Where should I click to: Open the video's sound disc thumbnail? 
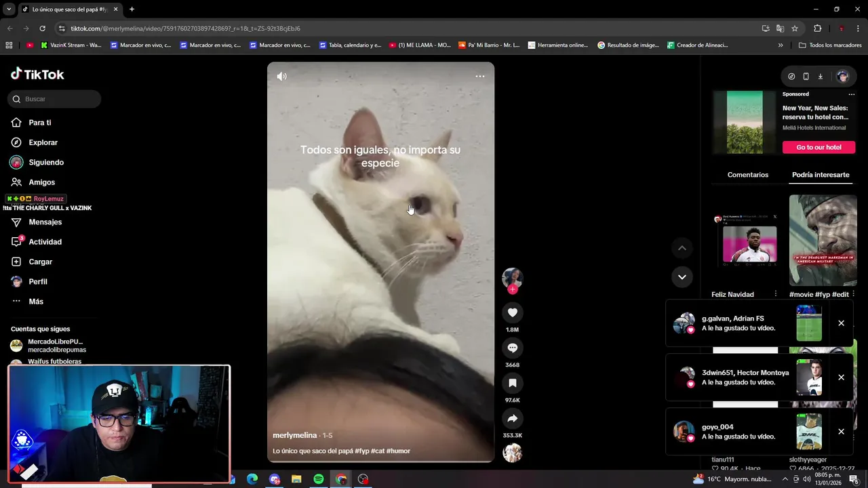(513, 452)
